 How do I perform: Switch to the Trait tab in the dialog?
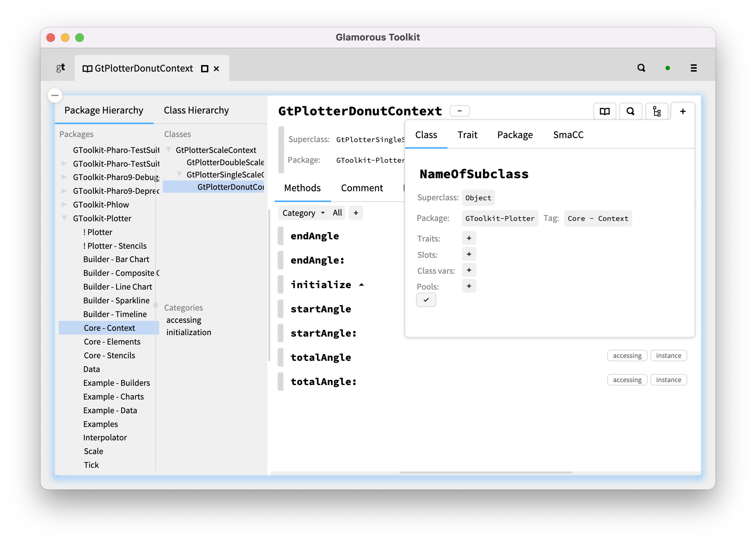click(467, 135)
